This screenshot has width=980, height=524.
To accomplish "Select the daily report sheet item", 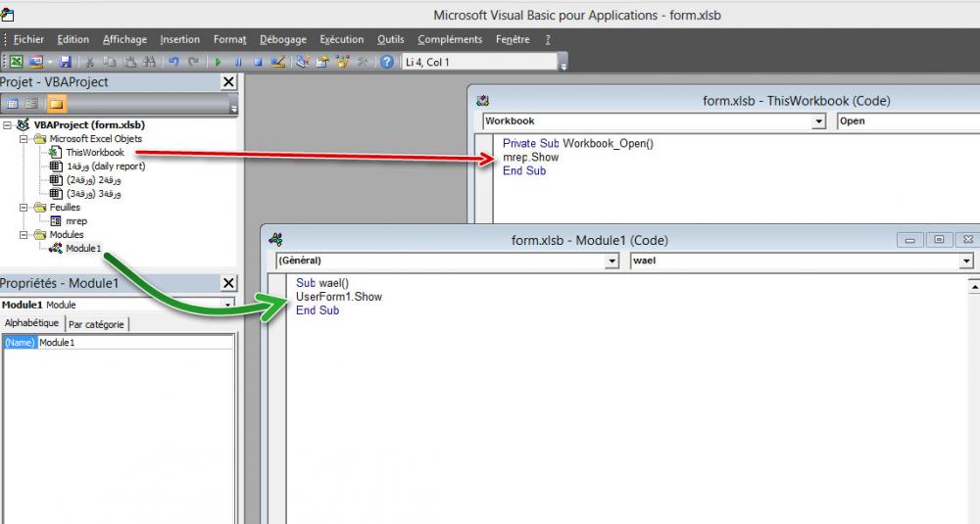I will coord(106,167).
